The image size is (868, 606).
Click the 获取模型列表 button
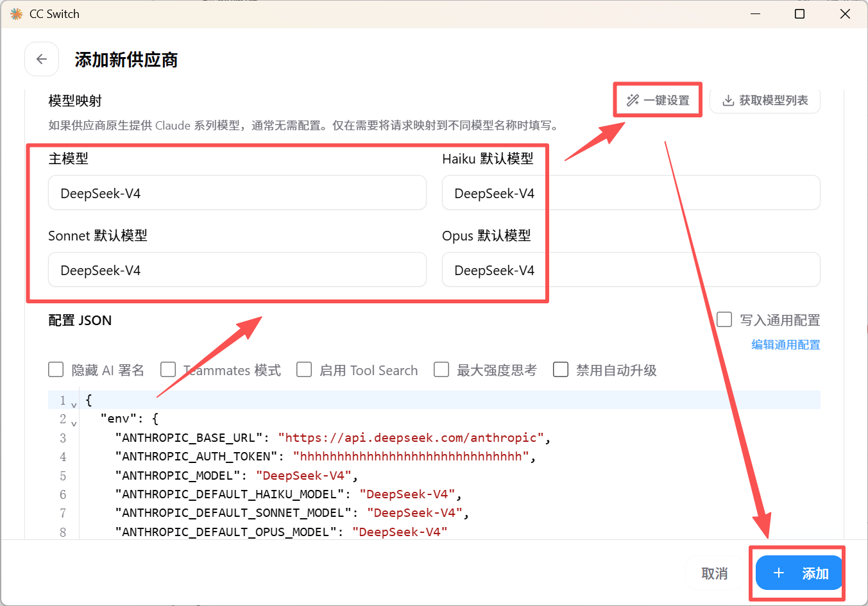click(x=765, y=100)
